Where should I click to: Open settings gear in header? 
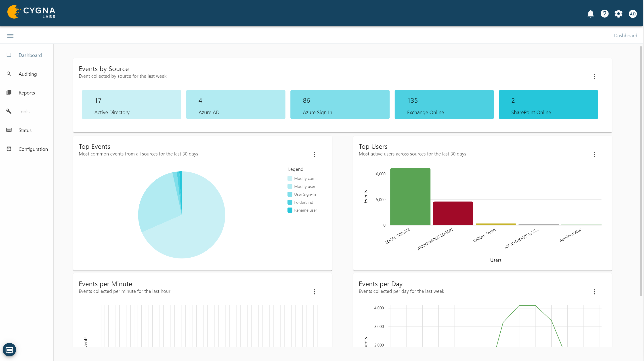click(x=619, y=13)
